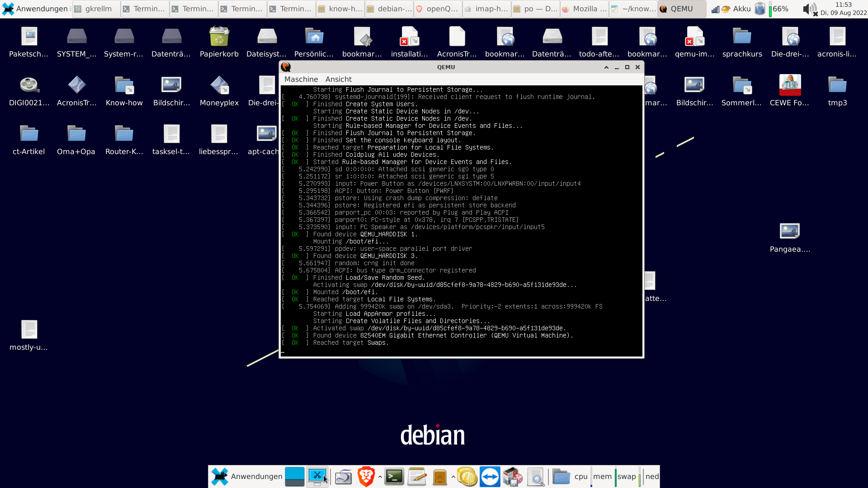The width and height of the screenshot is (868, 488).
Task: Select the Papierkorb trash desktop icon
Action: click(219, 42)
